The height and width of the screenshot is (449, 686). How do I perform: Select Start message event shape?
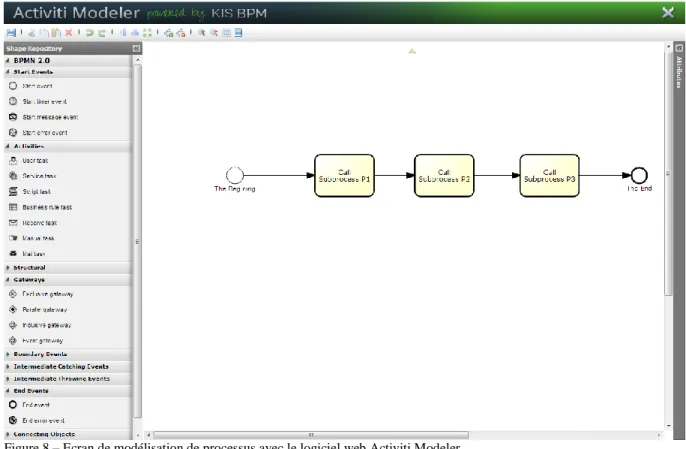pyautogui.click(x=43, y=117)
